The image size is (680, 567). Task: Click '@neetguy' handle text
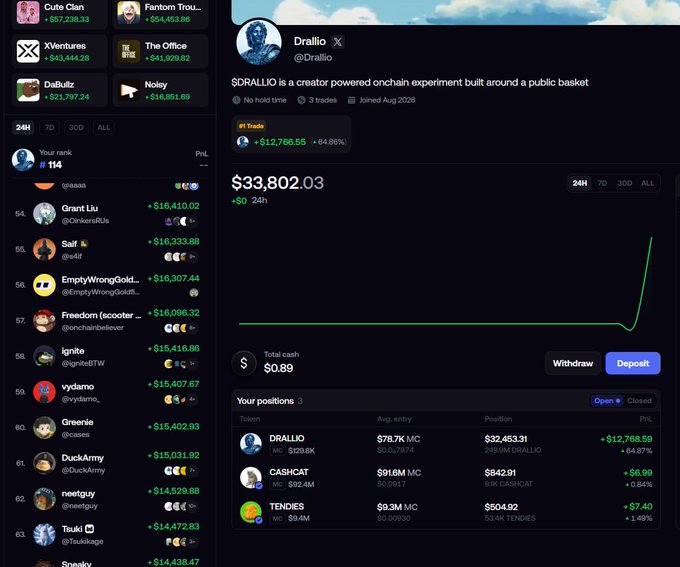[x=79, y=506]
